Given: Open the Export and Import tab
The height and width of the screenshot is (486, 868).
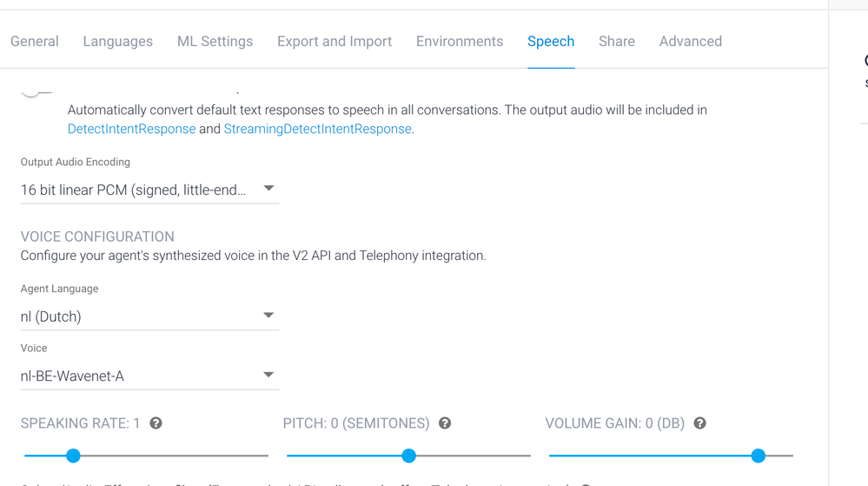Looking at the screenshot, I should click(x=335, y=42).
